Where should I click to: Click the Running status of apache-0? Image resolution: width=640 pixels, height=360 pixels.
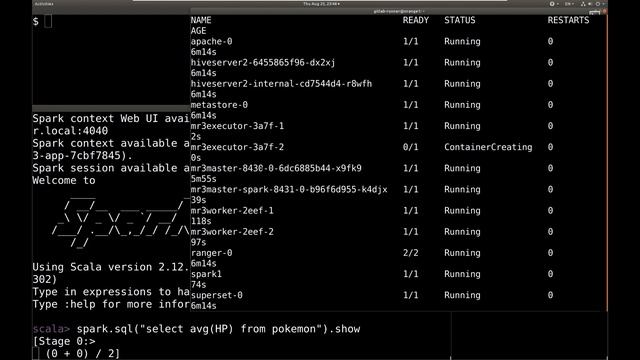point(462,41)
